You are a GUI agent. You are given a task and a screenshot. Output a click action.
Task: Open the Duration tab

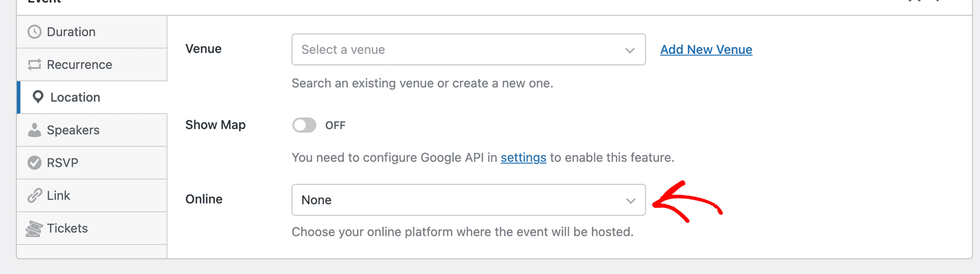click(92, 32)
